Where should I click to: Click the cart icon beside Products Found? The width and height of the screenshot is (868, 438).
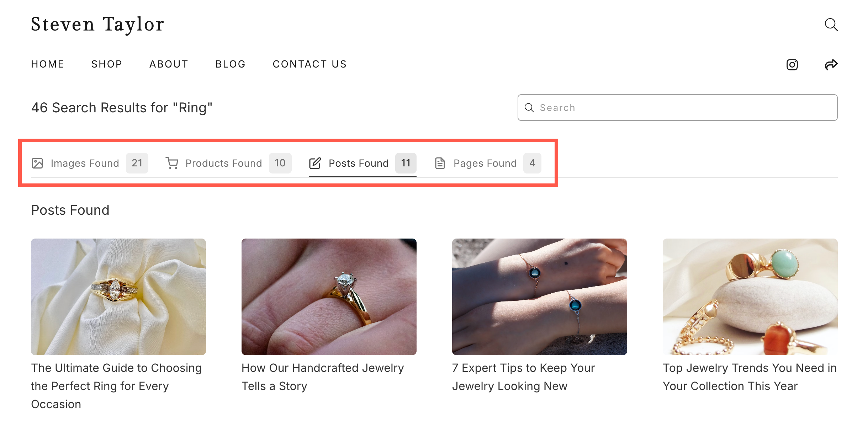[x=172, y=163]
